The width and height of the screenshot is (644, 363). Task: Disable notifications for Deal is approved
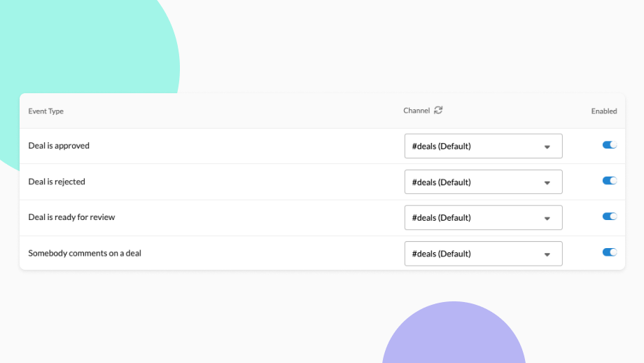(x=610, y=145)
